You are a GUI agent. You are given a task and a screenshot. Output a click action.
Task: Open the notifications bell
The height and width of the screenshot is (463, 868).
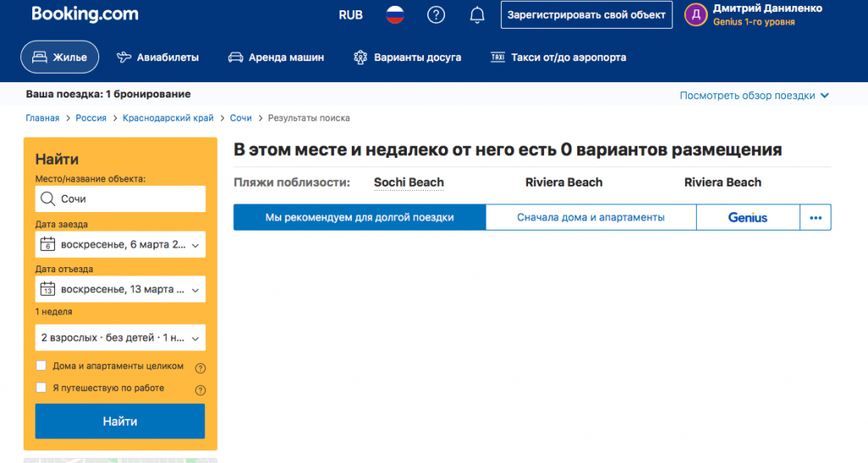pos(477,14)
